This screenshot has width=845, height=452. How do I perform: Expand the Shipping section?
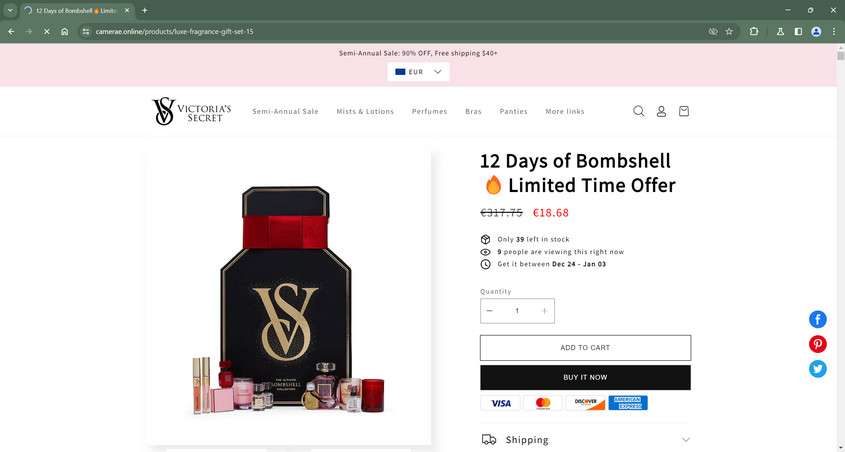pyautogui.click(x=586, y=439)
